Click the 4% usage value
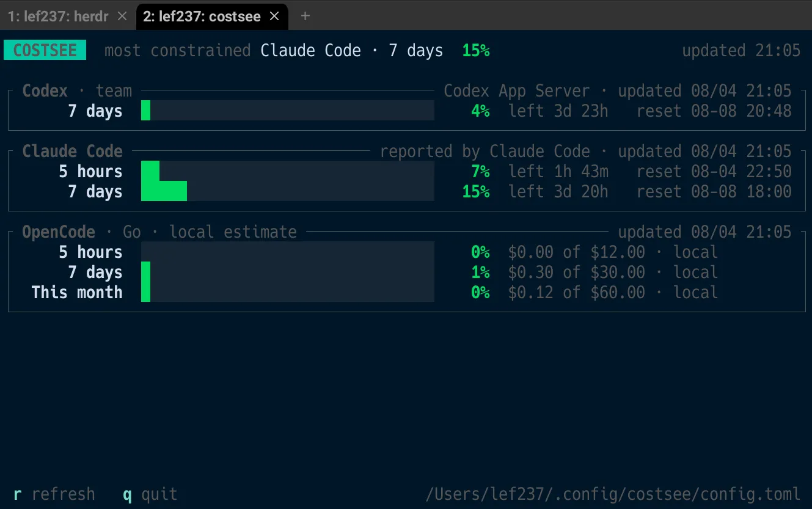The image size is (812, 509). click(480, 111)
